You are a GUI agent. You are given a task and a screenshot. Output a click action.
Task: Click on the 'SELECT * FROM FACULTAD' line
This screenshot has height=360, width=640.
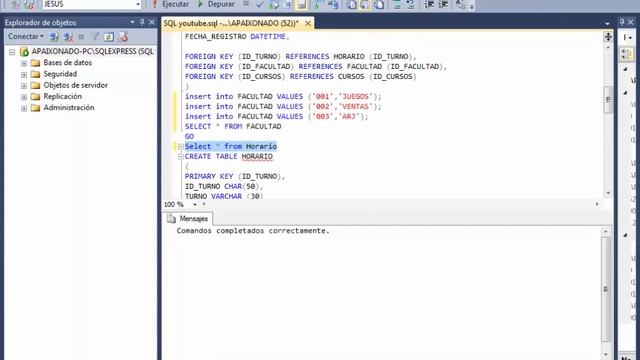coord(233,127)
